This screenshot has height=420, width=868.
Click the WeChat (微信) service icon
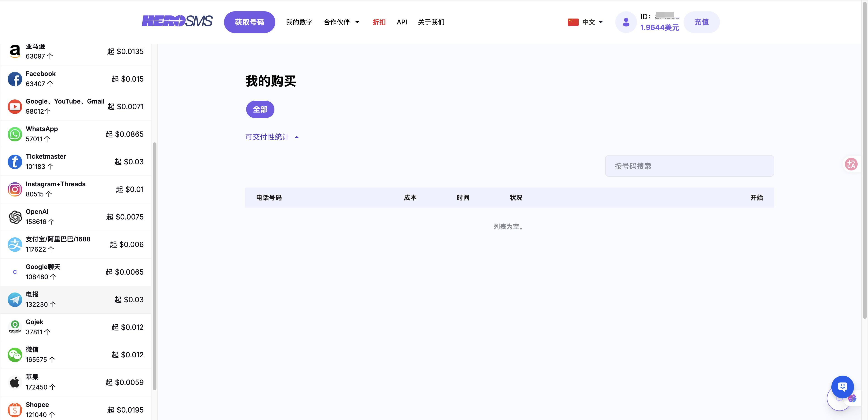(15, 355)
